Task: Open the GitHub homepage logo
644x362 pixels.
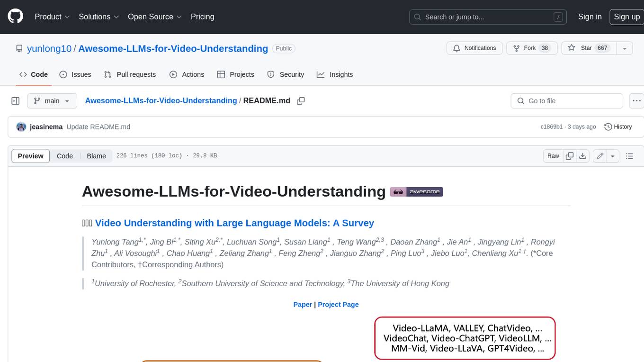Action: 15,17
